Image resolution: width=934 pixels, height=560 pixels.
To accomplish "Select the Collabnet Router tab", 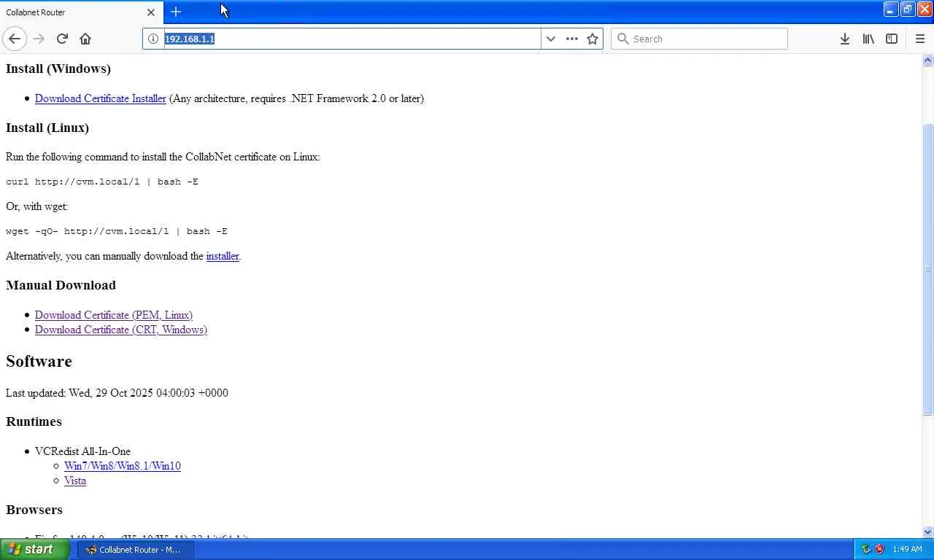I will coord(80,12).
